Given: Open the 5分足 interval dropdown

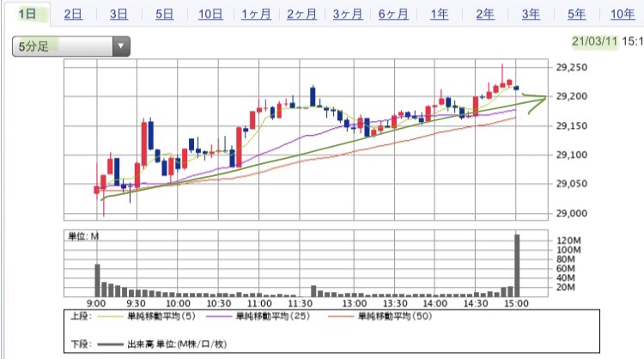Looking at the screenshot, I should pos(71,46).
